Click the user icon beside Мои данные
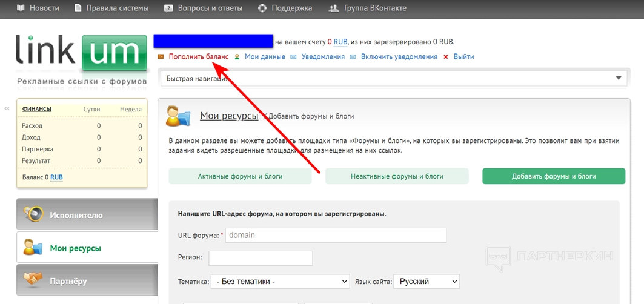This screenshot has width=644, height=304. point(237,57)
